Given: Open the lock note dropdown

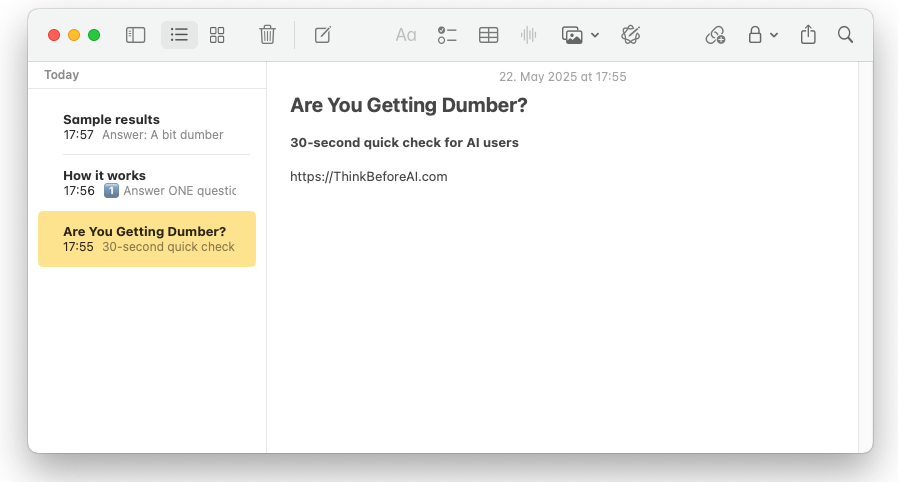Looking at the screenshot, I should 763,35.
